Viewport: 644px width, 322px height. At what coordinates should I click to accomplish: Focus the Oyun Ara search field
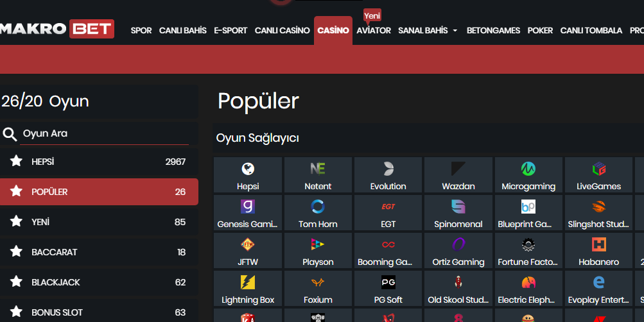pyautogui.click(x=104, y=133)
